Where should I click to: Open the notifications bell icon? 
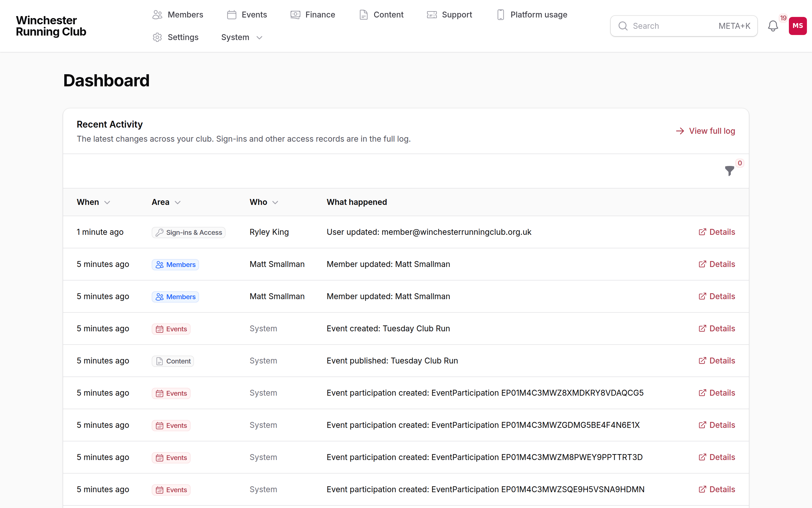pyautogui.click(x=773, y=26)
